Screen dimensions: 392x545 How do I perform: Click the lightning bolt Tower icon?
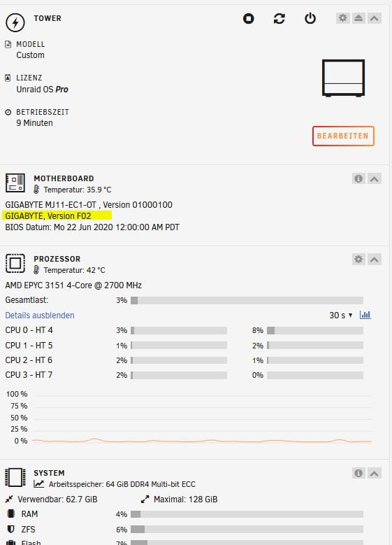point(15,22)
